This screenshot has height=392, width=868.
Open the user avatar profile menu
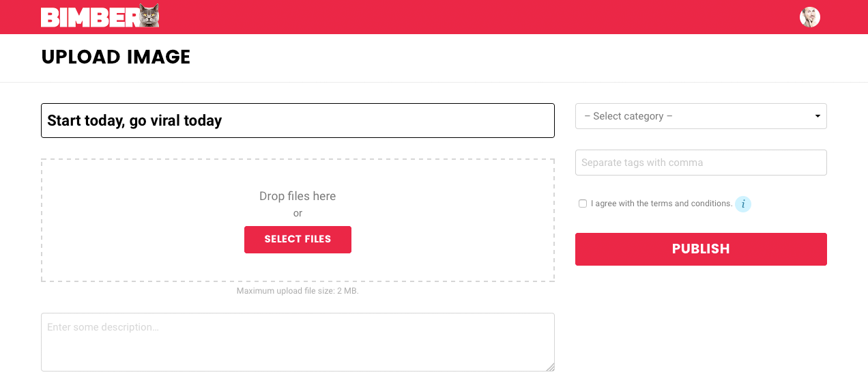[x=810, y=17]
